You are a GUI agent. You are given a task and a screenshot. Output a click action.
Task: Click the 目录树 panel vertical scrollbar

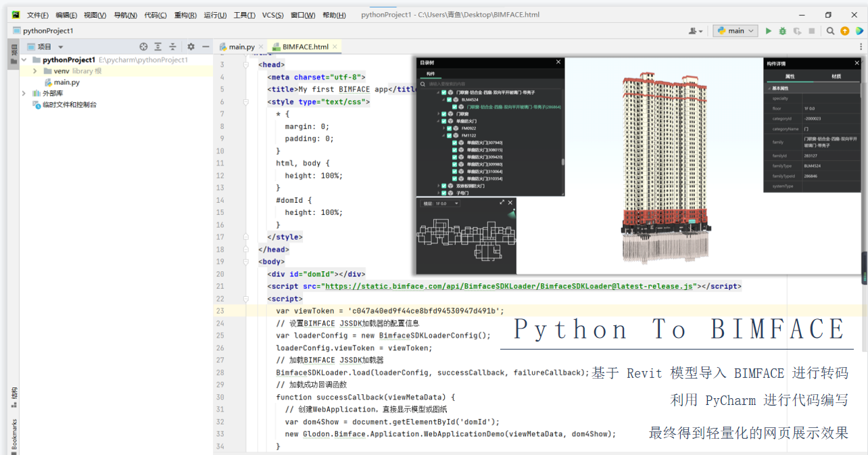pos(562,162)
